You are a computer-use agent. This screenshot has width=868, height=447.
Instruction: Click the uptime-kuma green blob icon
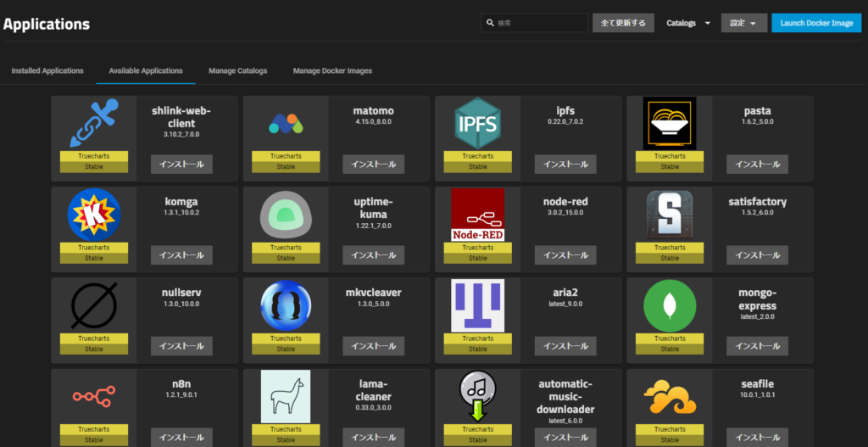point(286,214)
